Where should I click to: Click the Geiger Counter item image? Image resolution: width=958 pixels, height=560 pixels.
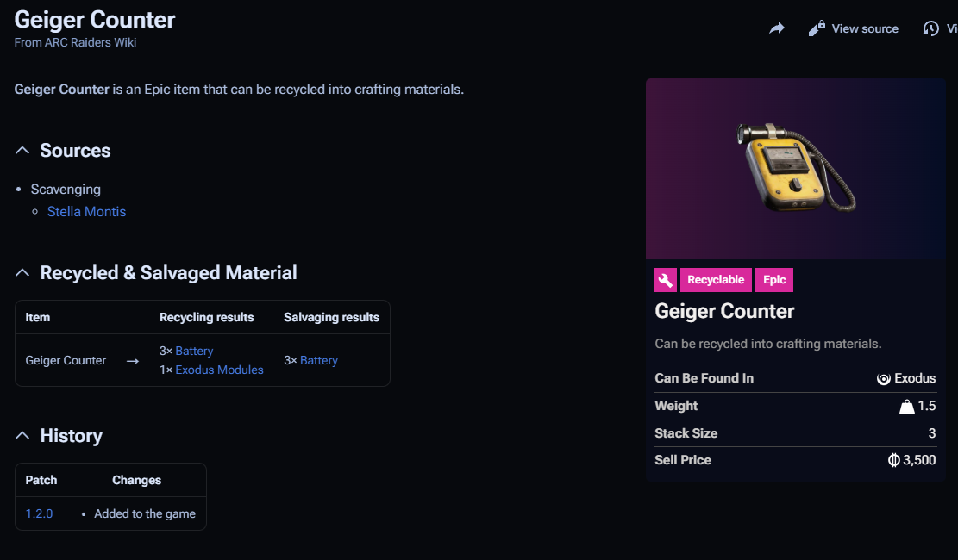pos(795,168)
